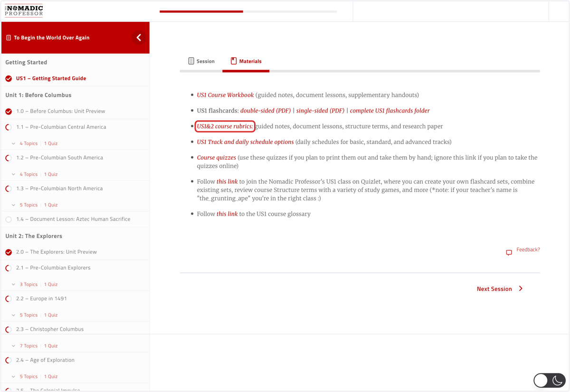Switch to the Session tab
The width and height of the screenshot is (570, 392).
201,61
